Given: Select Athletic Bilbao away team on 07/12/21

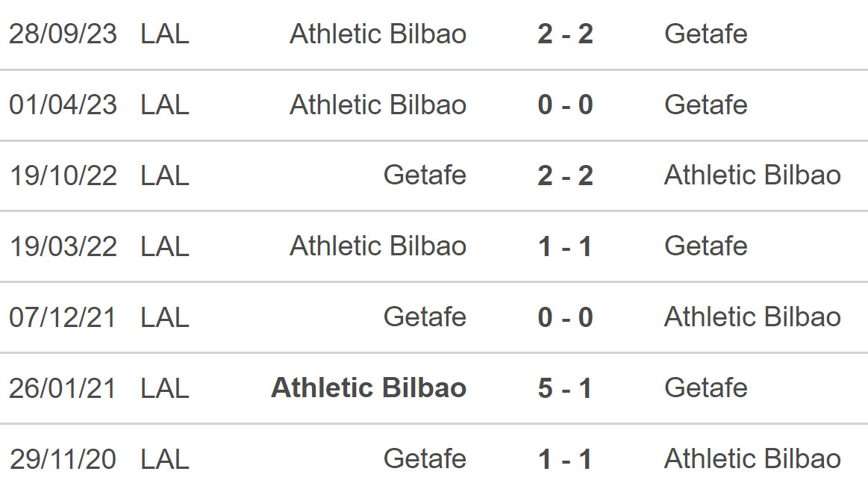Looking at the screenshot, I should click(x=753, y=317).
